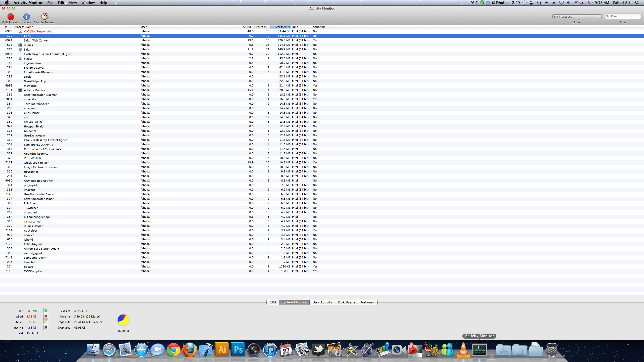Open the My Processes show dropdown
Viewport: 644px width, 362px height.
pos(577,17)
